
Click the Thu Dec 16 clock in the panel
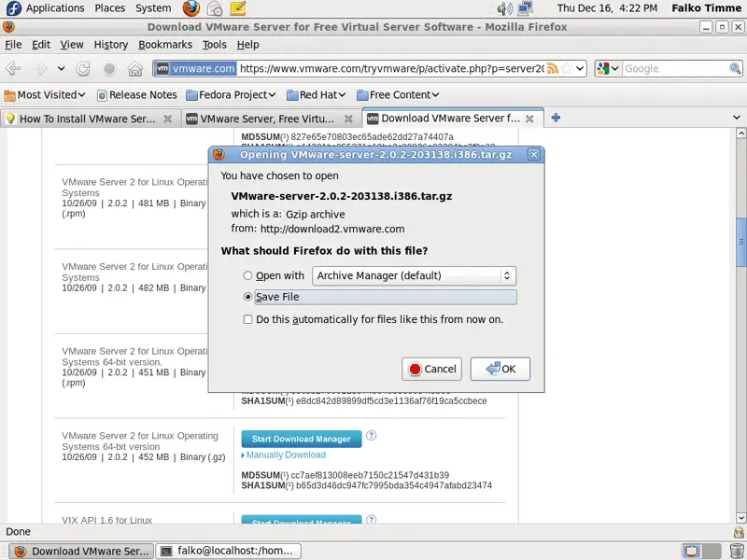pyautogui.click(x=607, y=8)
